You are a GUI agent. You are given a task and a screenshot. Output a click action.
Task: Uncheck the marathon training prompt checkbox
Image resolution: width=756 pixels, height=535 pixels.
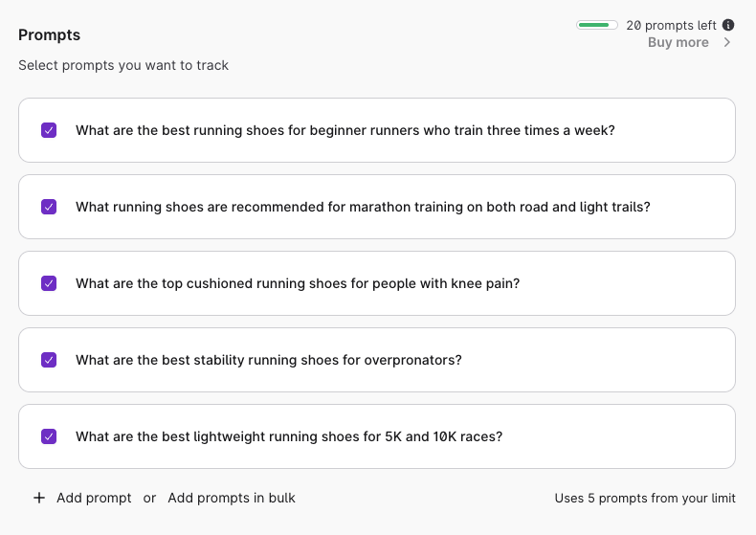click(49, 207)
